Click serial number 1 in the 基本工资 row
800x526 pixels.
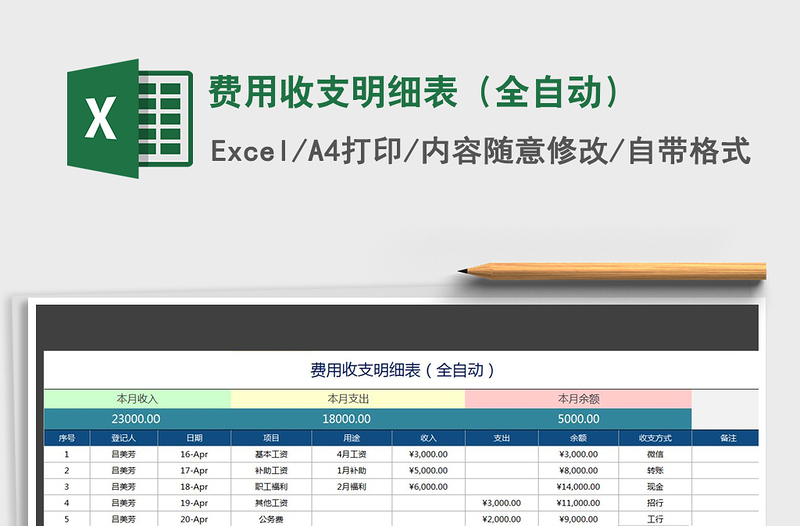(x=66, y=454)
